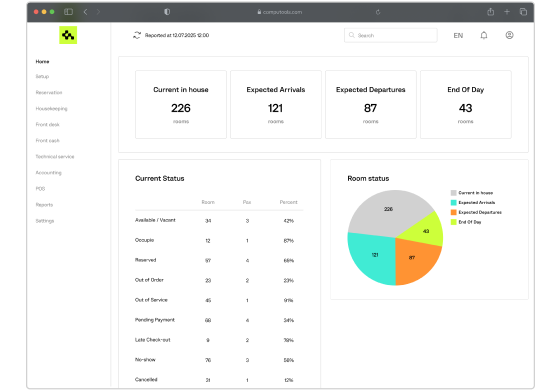The image size is (560, 391).
Task: Click the address bar showing computools.com
Action: (x=280, y=12)
